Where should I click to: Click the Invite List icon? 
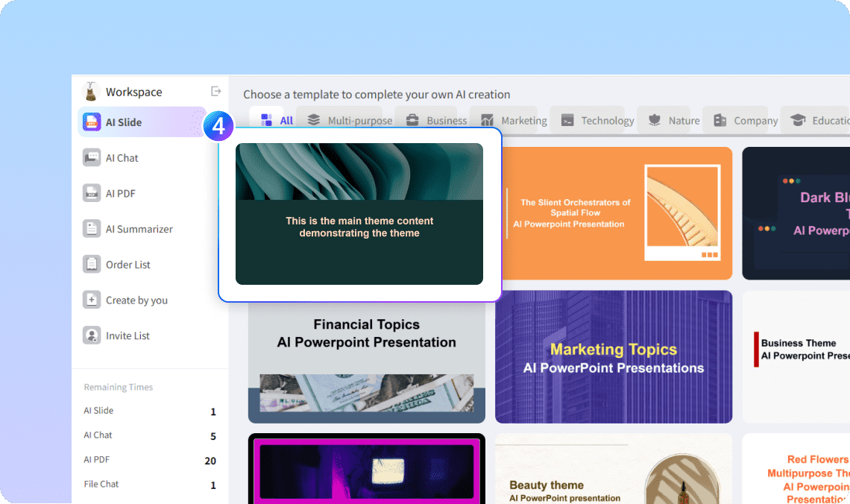point(92,336)
